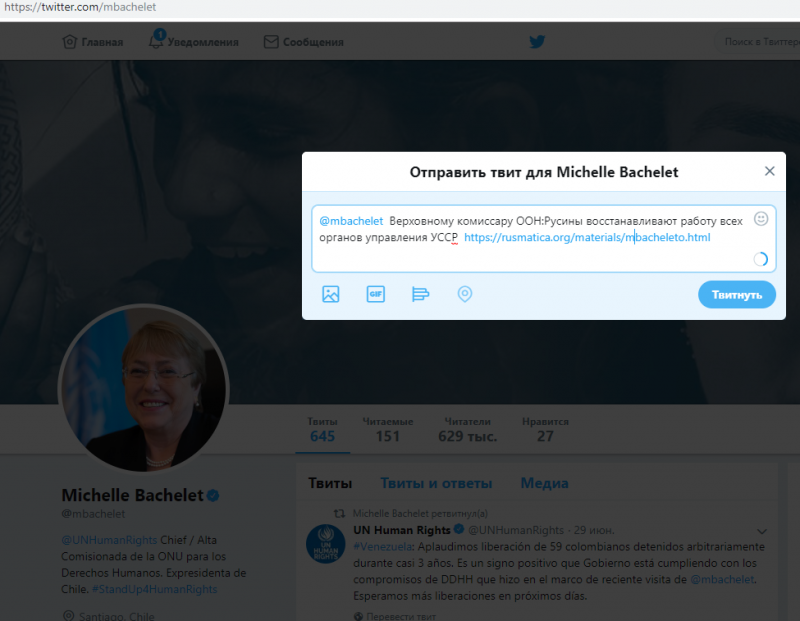Click the Twitter bird logo
Viewport: 800px width, 621px height.
coord(537,41)
